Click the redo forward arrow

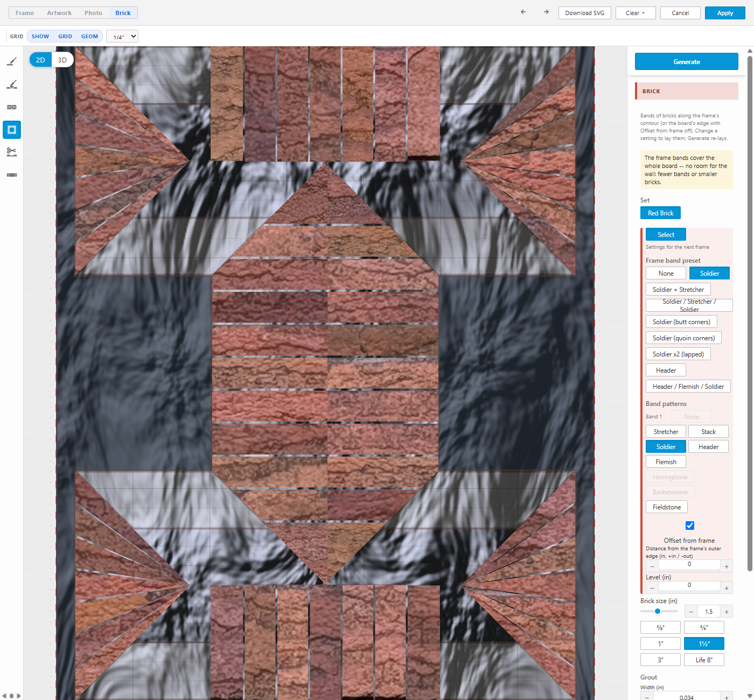tap(546, 12)
